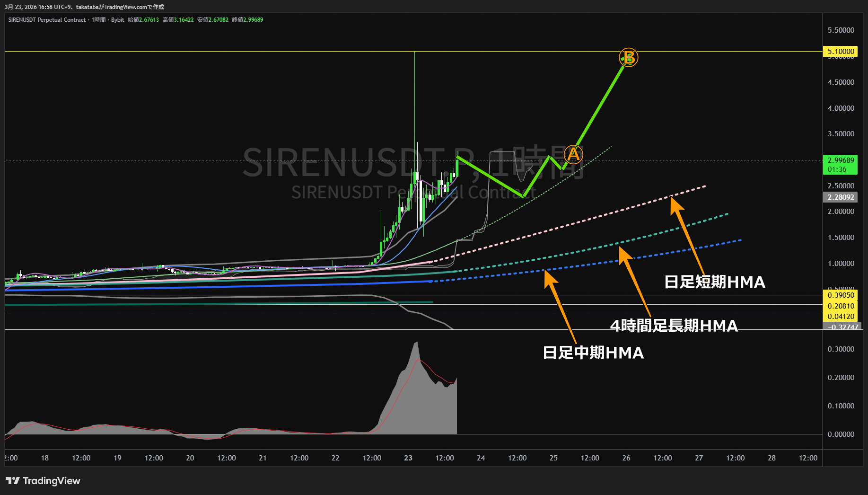Click date 20 on the time axis
The image size is (868, 495).
[x=190, y=458]
